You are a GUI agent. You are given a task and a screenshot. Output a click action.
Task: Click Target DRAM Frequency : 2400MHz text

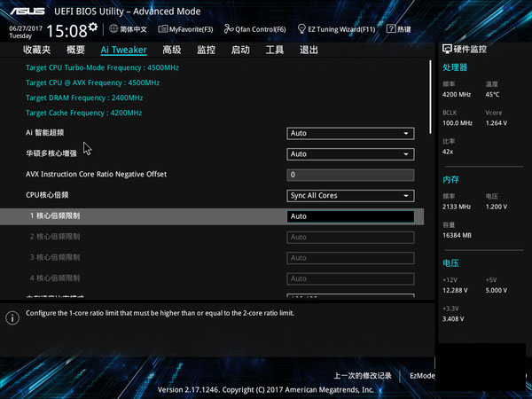[x=84, y=98]
